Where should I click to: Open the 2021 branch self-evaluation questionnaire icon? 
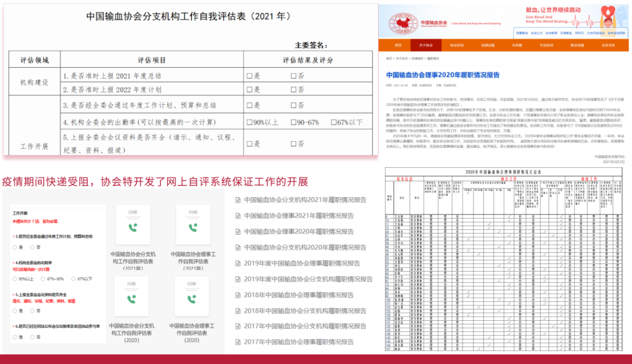(133, 225)
